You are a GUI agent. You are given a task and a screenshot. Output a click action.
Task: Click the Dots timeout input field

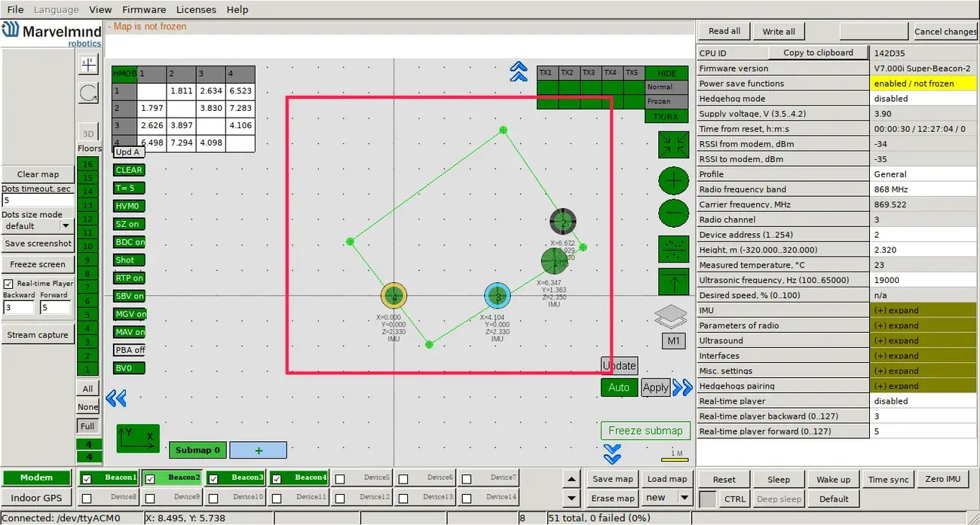pos(38,201)
